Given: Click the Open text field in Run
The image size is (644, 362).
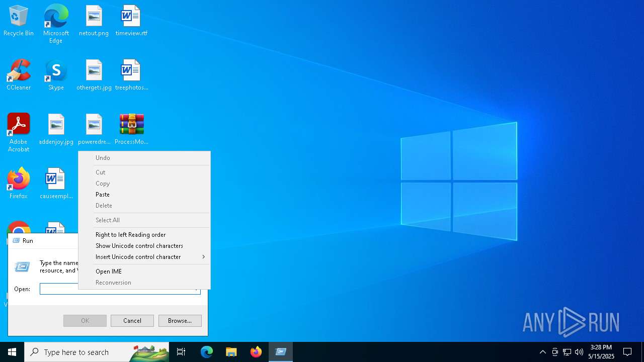Looking at the screenshot, I should 120,289.
